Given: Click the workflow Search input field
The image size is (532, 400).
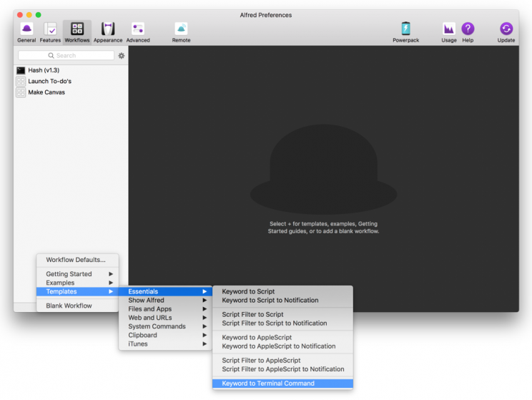Looking at the screenshot, I should 66,56.
